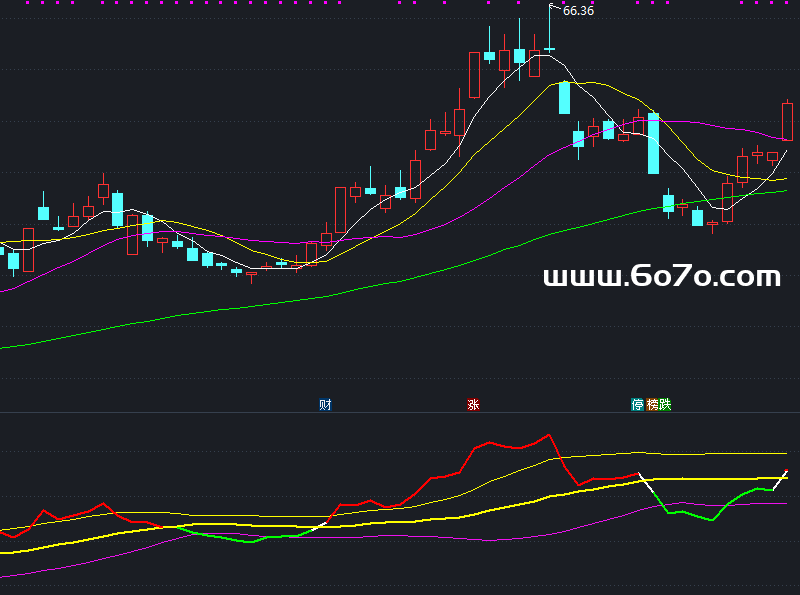Click the red 涨 event marker
800x595 pixels.
click(473, 405)
